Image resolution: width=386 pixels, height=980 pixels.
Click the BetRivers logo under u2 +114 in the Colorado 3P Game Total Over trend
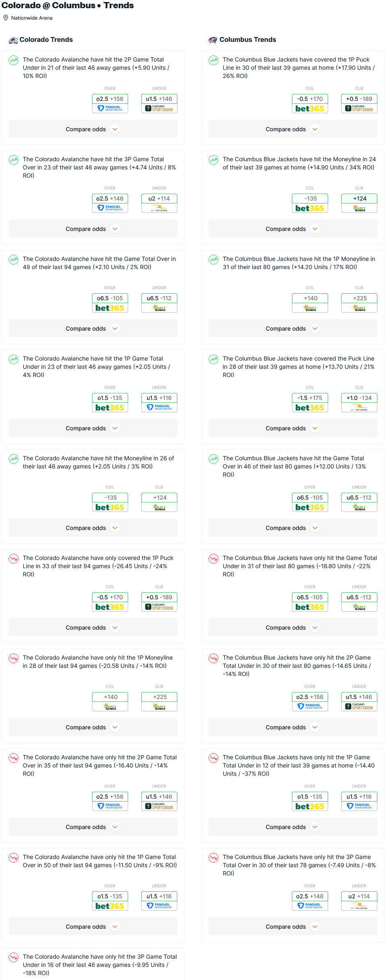pyautogui.click(x=159, y=208)
